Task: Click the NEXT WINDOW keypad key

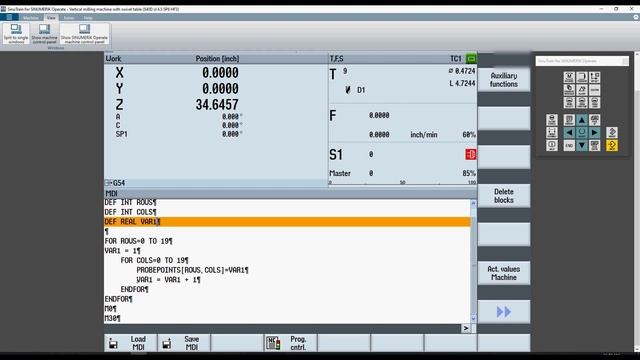Action: [x=569, y=120]
